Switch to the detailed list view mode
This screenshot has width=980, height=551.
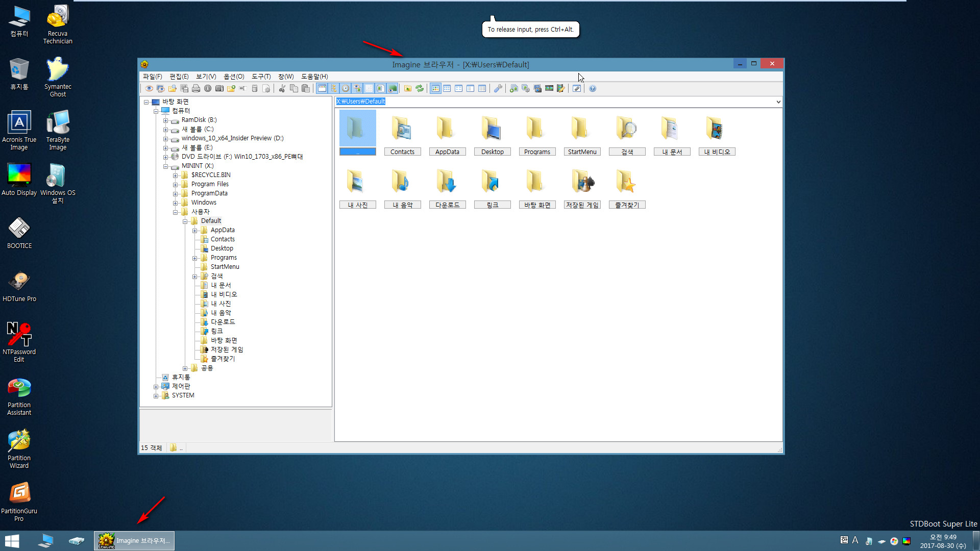(x=482, y=88)
